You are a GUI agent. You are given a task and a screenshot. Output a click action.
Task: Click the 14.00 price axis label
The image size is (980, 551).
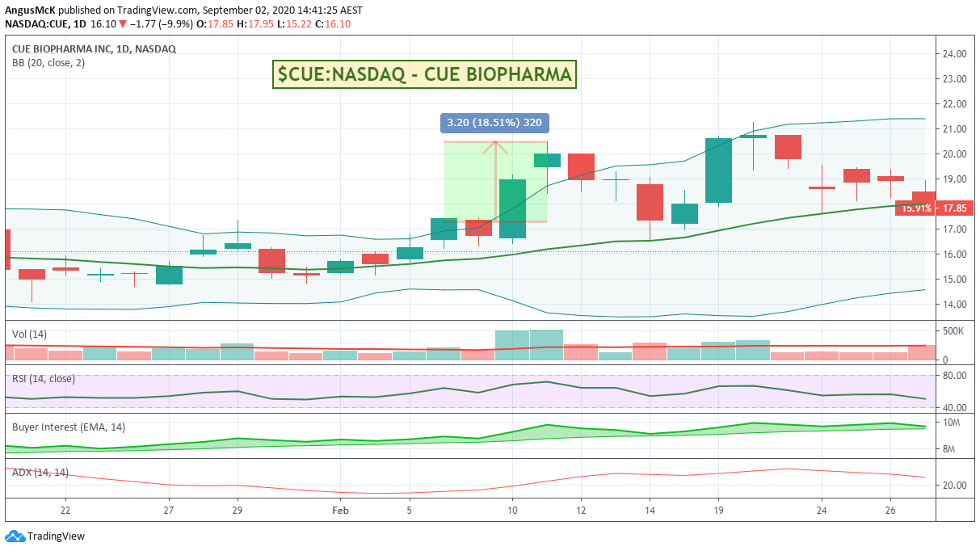click(954, 305)
